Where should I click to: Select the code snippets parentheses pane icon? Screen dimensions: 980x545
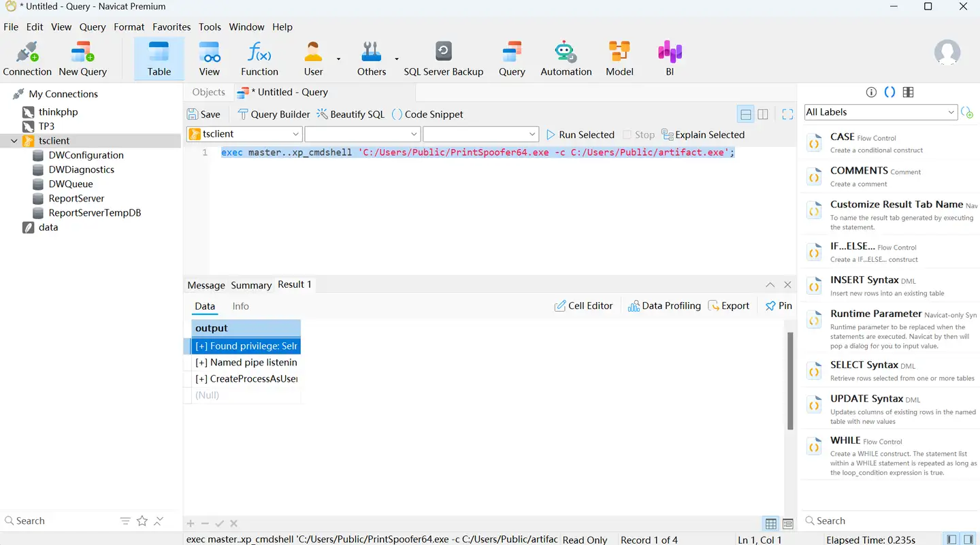pos(889,93)
